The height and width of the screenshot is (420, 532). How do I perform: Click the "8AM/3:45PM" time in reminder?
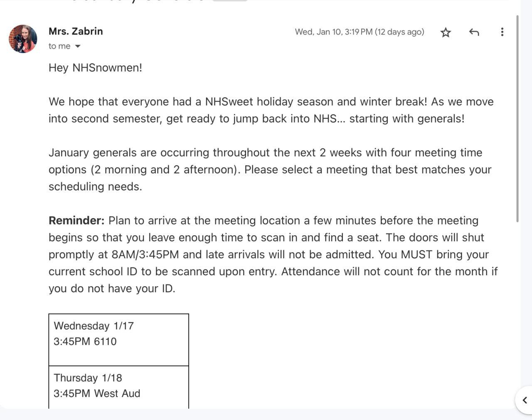tap(145, 254)
